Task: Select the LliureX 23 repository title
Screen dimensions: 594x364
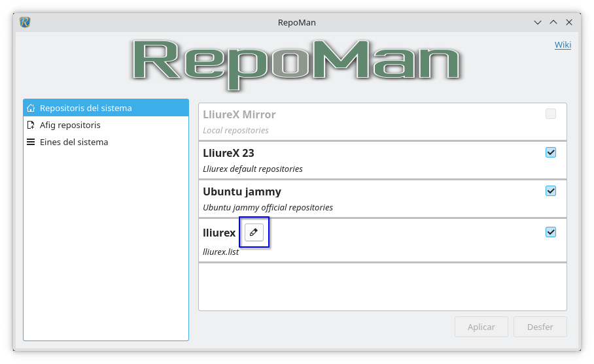Action: coord(228,153)
